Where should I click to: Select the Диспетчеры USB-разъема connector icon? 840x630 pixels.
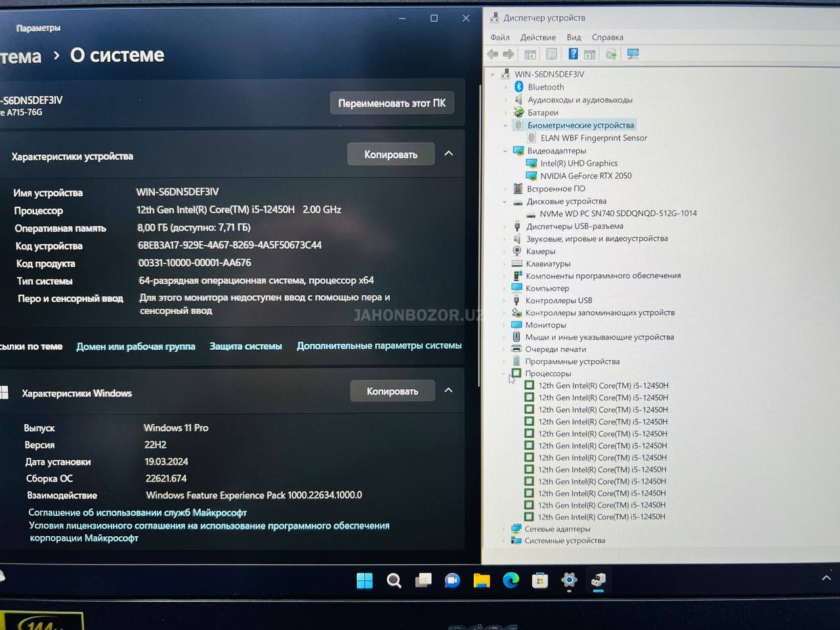(x=517, y=226)
